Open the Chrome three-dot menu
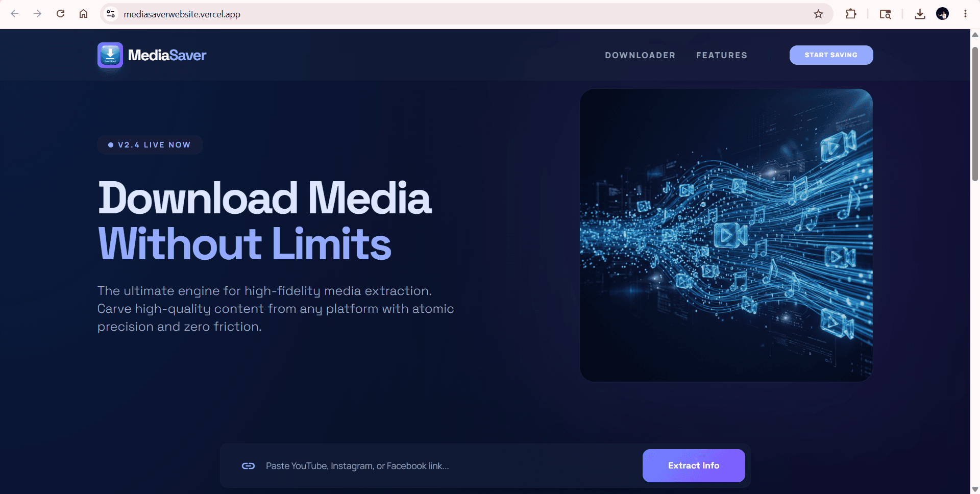 tap(965, 14)
